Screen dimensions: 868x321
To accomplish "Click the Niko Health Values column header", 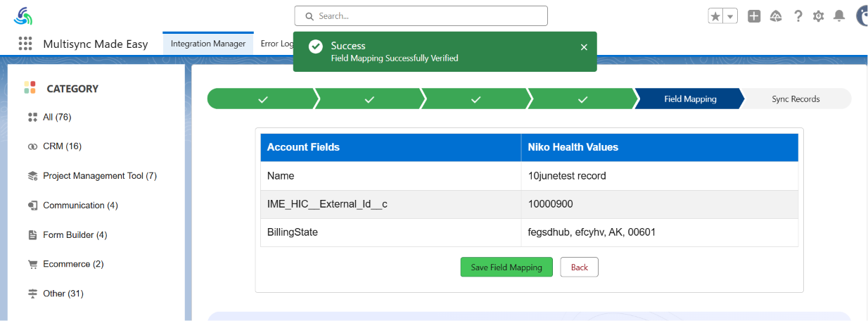I will [660, 147].
